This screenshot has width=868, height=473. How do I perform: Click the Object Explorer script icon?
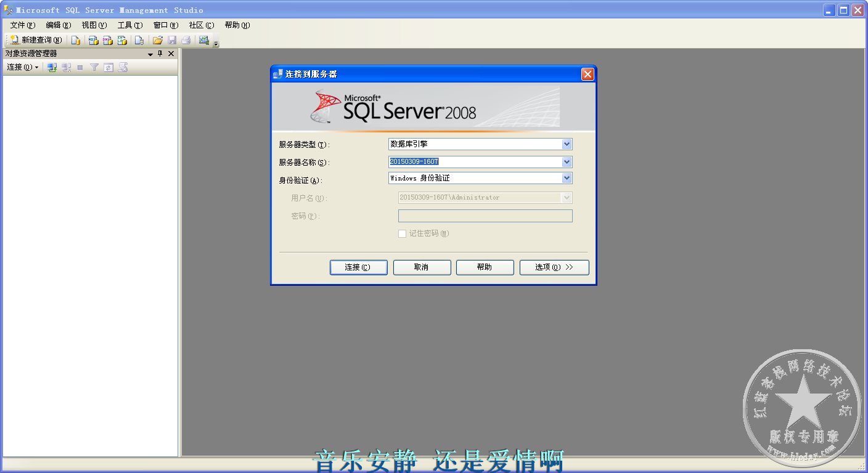[x=123, y=67]
